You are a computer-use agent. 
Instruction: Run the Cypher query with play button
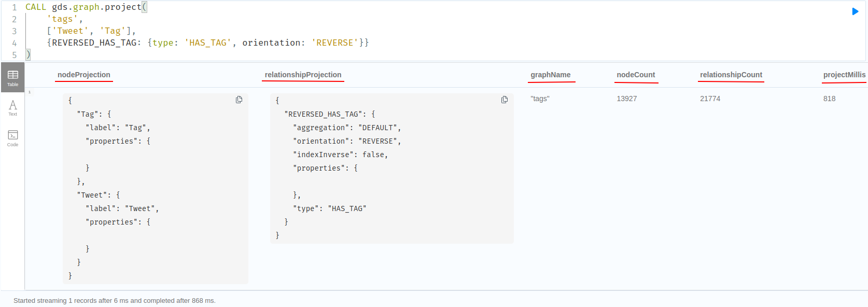tap(855, 11)
